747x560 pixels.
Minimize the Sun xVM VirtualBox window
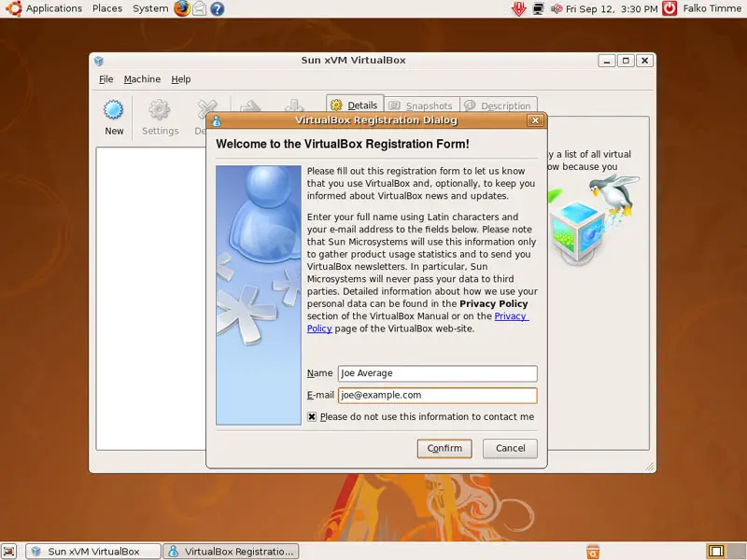pos(606,61)
